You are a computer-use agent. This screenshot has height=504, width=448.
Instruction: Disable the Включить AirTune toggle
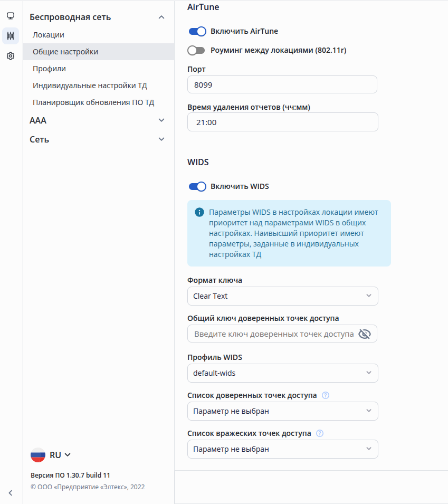click(x=197, y=31)
